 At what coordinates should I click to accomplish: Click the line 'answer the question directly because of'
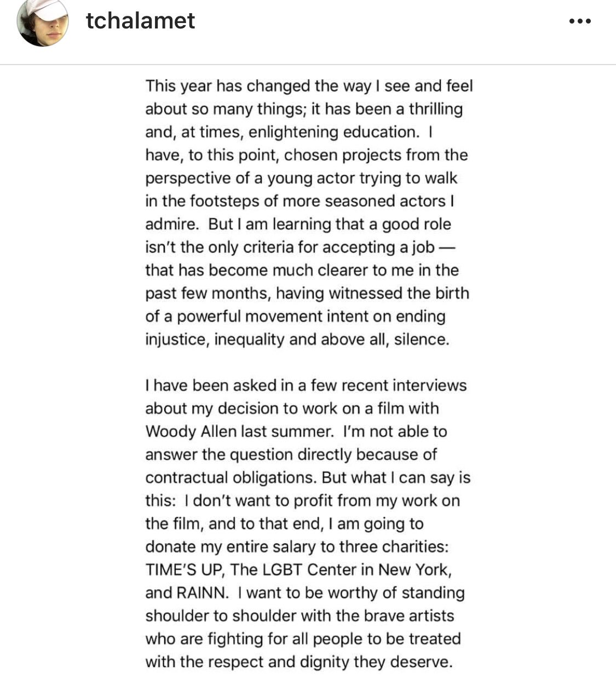coord(291,455)
